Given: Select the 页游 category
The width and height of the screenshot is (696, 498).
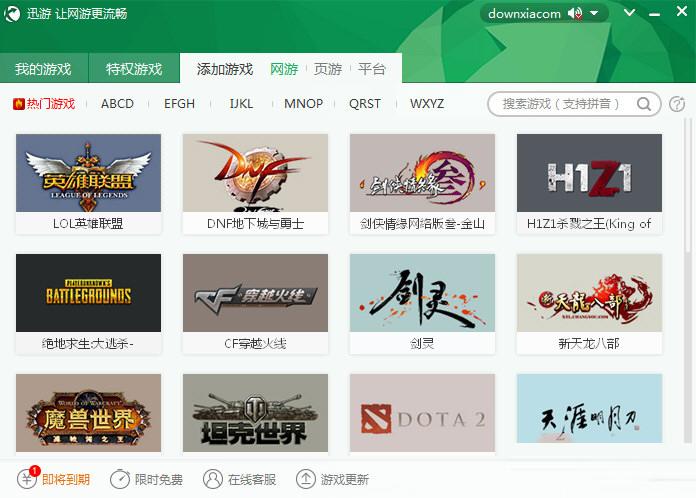Looking at the screenshot, I should pos(328,69).
